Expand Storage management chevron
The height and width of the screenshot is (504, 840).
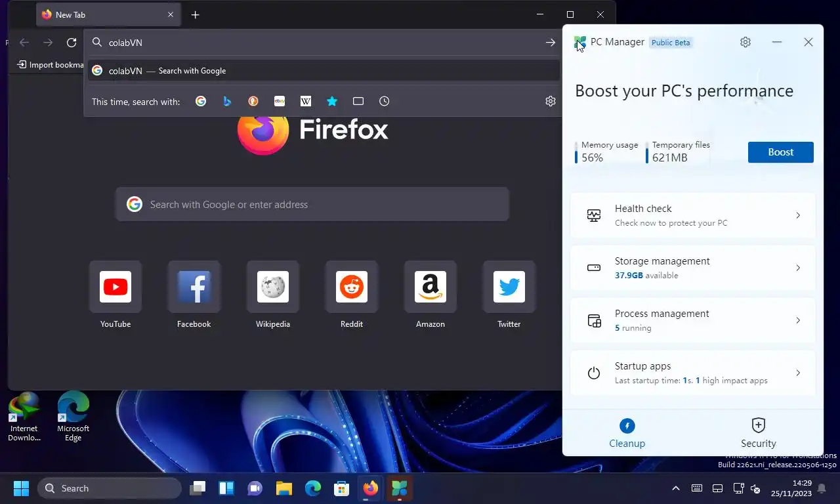tap(798, 268)
